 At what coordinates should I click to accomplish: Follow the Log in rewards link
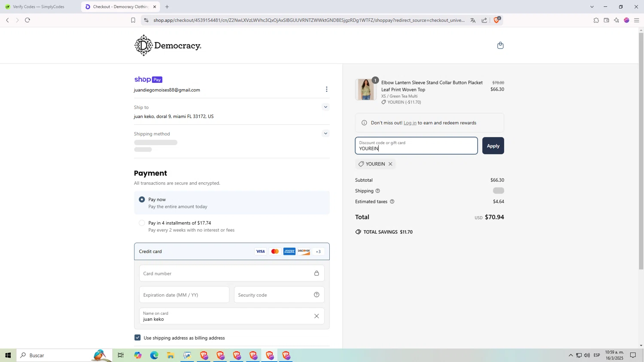(410, 123)
